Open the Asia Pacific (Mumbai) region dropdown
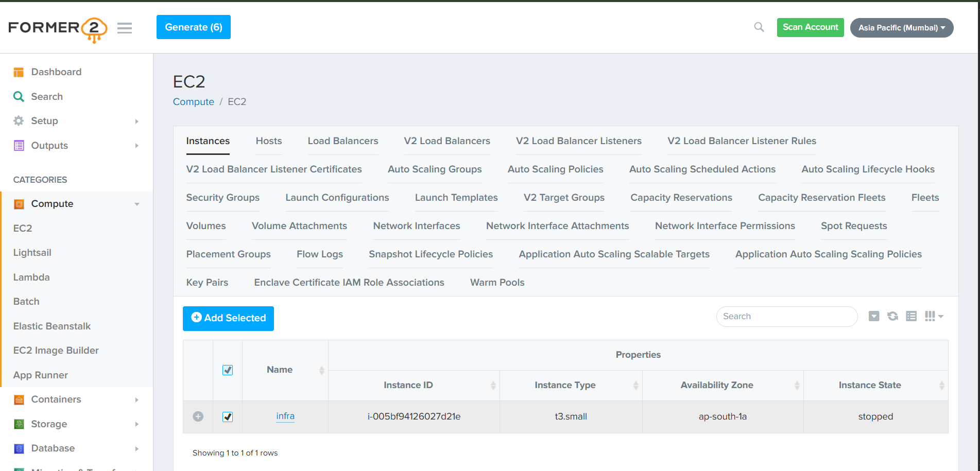Viewport: 980px width, 471px height. point(901,28)
